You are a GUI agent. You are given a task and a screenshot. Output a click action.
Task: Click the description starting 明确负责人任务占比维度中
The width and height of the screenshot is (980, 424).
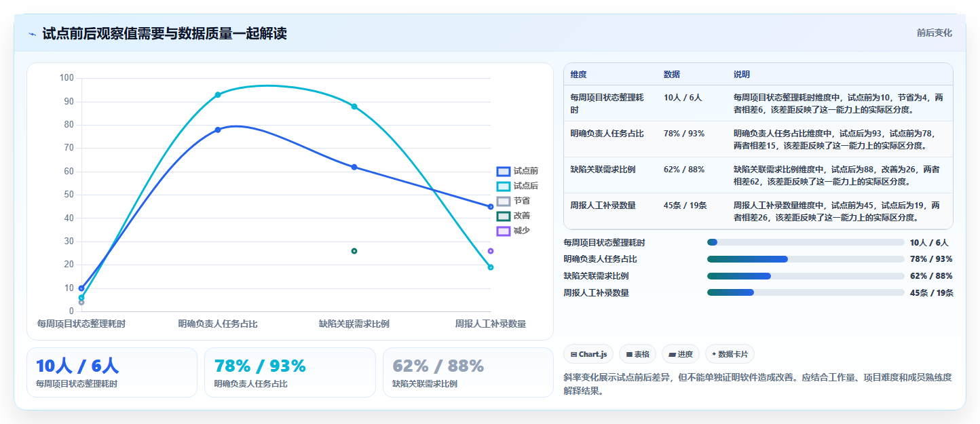pyautogui.click(x=839, y=139)
